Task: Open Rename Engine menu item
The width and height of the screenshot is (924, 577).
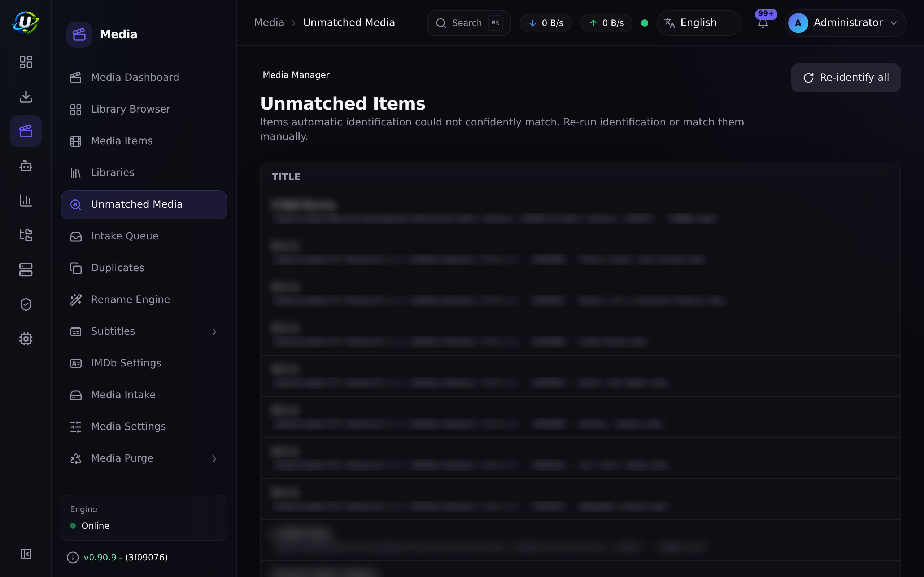Action: click(x=144, y=300)
